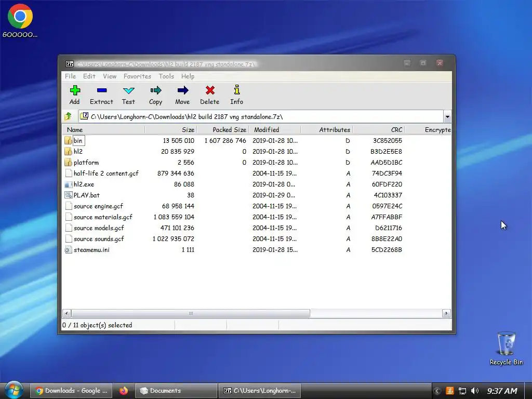Click the Copy toolbar icon
532x399 pixels.
point(155,90)
